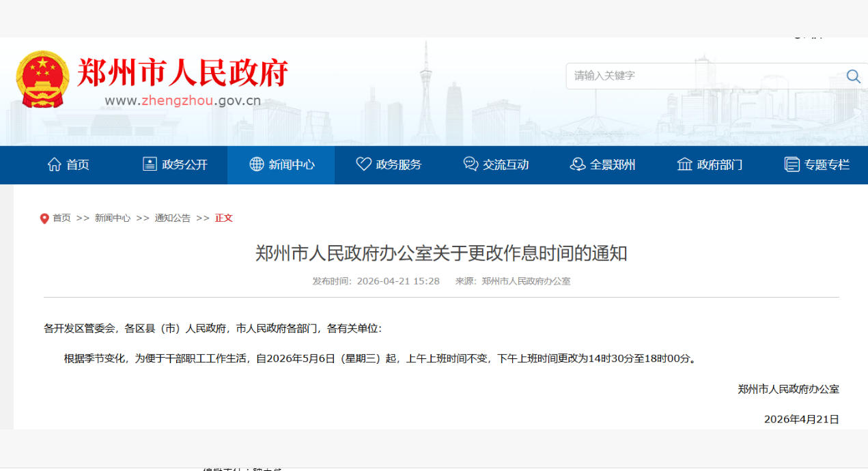Open the 新闻中心 navigation tab
Image resolution: width=868 pixels, height=471 pixels.
tap(291, 165)
